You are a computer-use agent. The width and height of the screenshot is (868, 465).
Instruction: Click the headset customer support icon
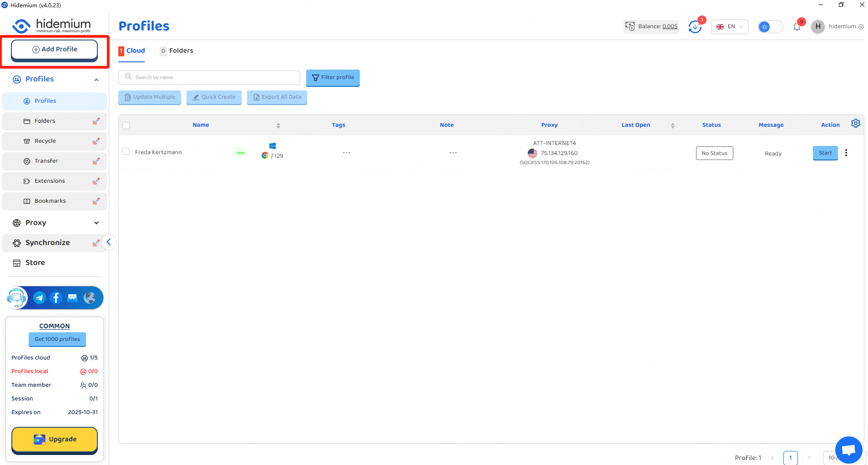[x=17, y=298]
